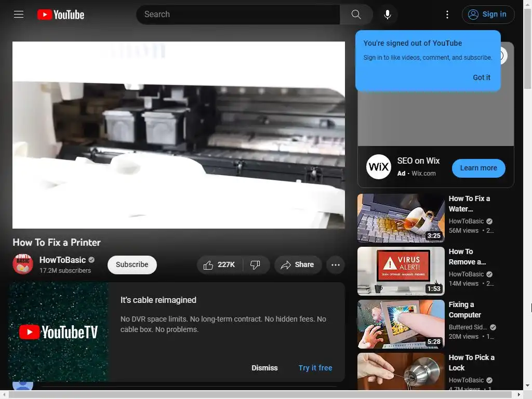
Task: Open Virus Alert video thumbnail
Action: (401, 271)
